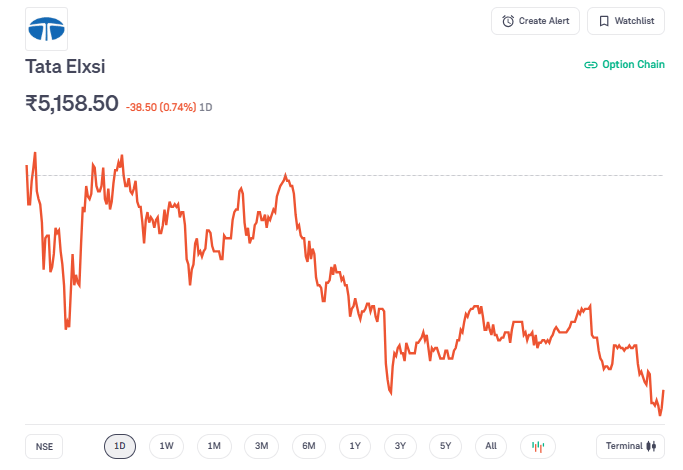Viewport: 683px width, 470px height.
Task: Click the chain link icon beside Option Chain
Action: point(590,65)
